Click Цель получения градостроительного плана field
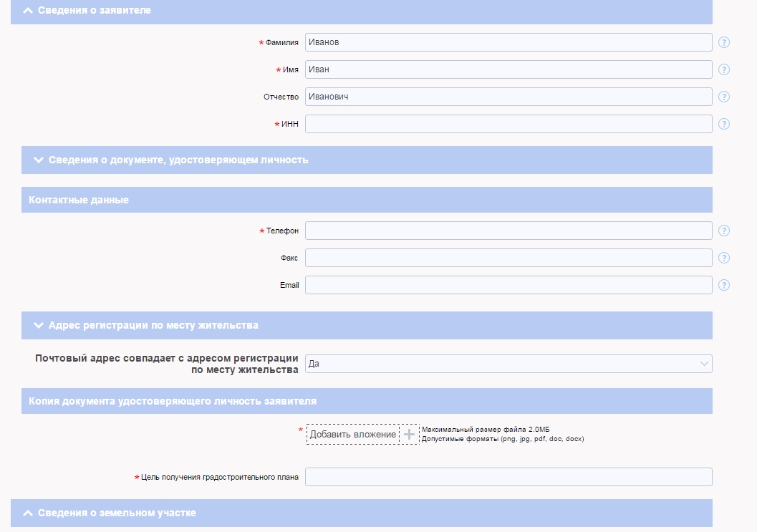This screenshot has width=757, height=532. point(508,477)
